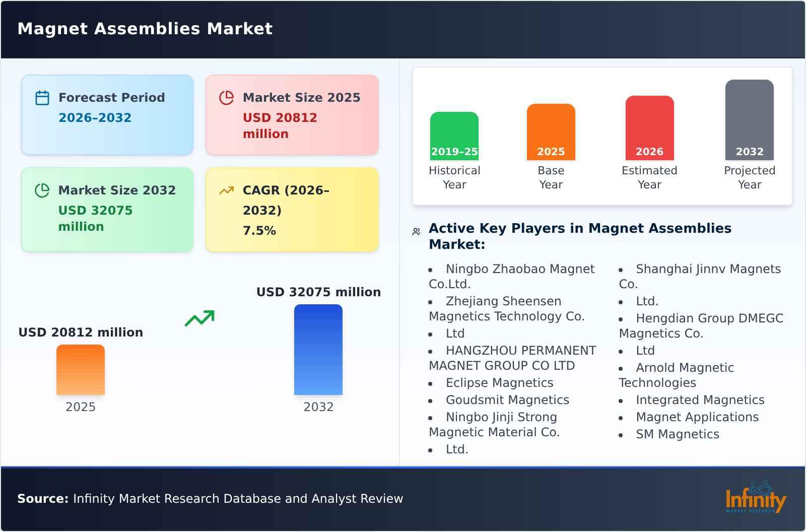806x532 pixels.
Task: Click the Source: Infinity Market Research Database text
Action: pos(210,499)
